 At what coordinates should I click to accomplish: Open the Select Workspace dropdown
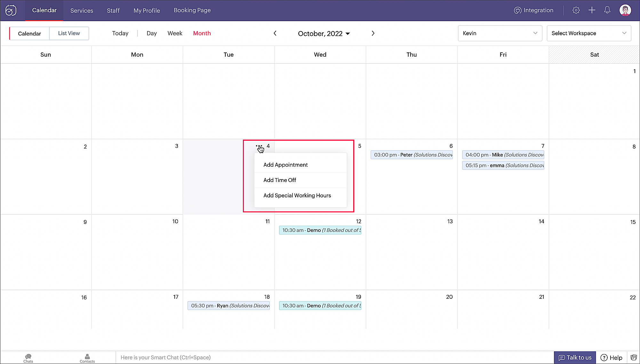tap(589, 33)
